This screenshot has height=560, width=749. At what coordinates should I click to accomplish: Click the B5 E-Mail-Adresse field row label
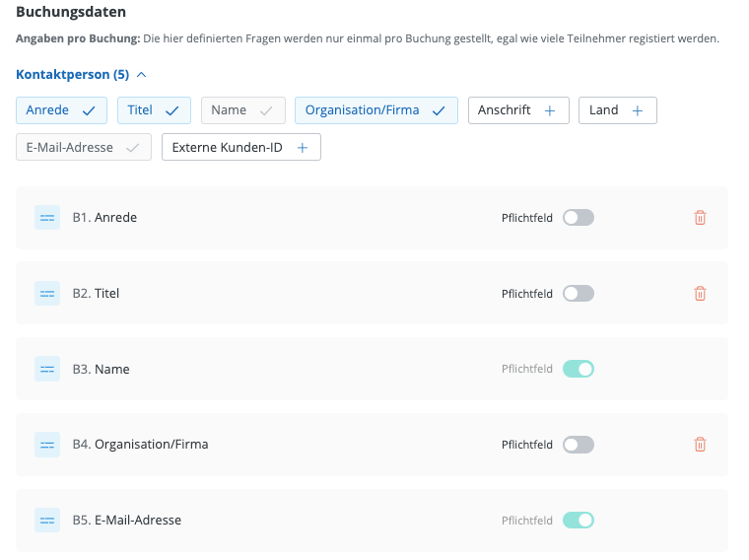click(126, 521)
